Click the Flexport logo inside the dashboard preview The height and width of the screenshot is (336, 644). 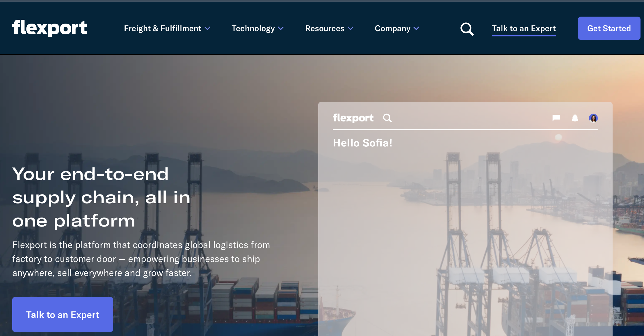pyautogui.click(x=353, y=118)
